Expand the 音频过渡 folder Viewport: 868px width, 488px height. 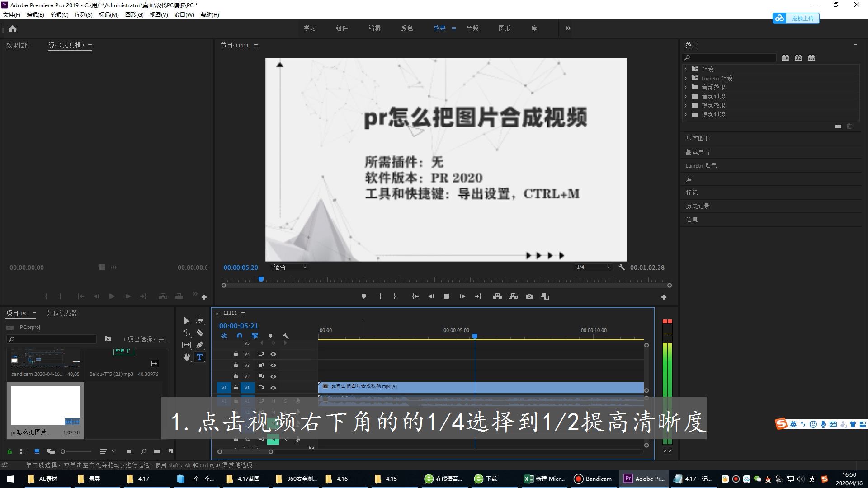(686, 96)
